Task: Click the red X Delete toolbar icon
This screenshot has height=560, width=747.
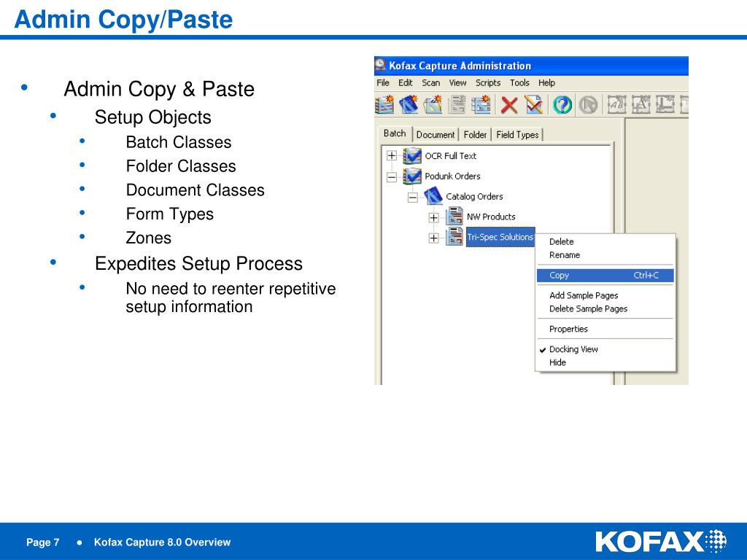Action: click(x=508, y=105)
